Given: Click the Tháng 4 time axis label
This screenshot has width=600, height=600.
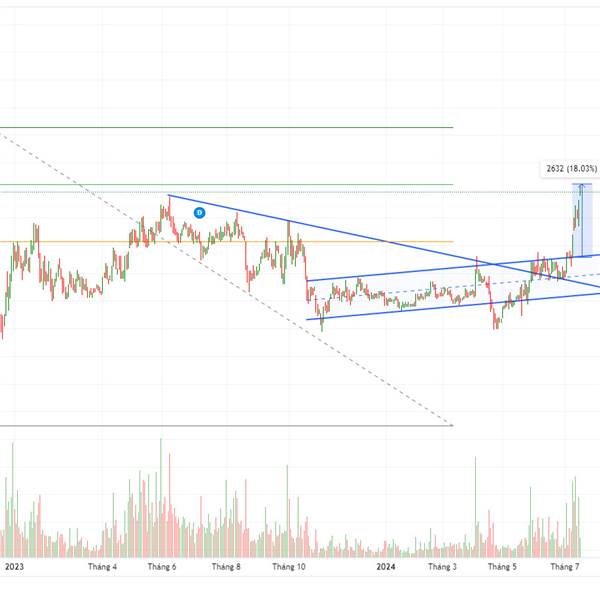Looking at the screenshot, I should [102, 567].
